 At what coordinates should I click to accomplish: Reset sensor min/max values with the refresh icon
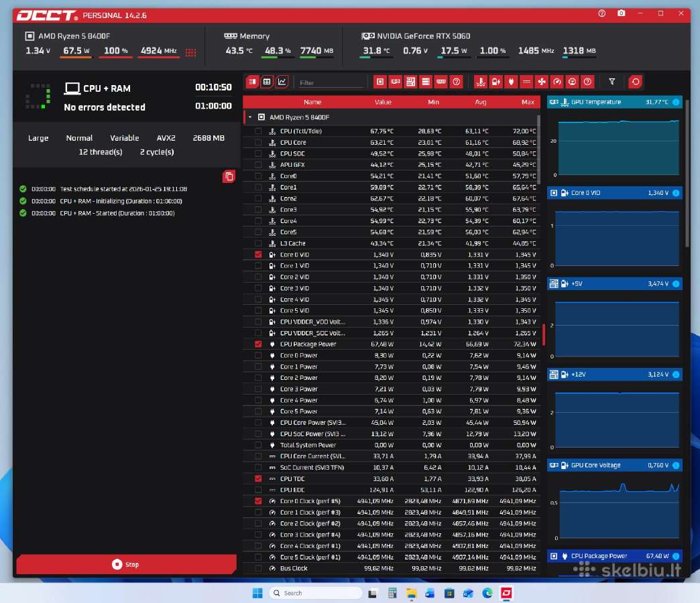click(x=635, y=82)
